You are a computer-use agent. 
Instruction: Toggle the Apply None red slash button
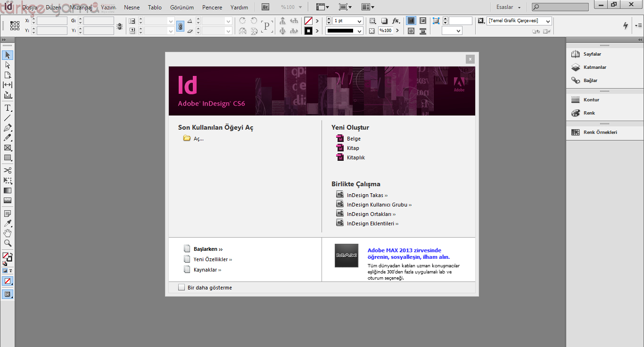8,281
